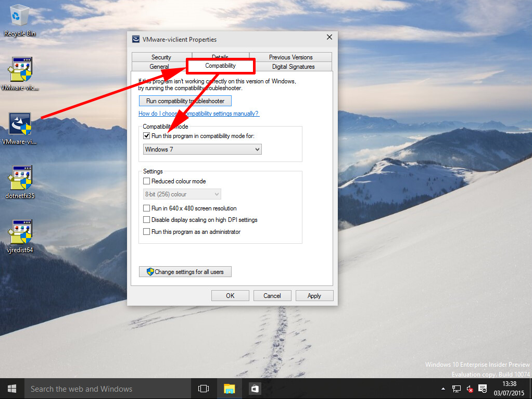The height and width of the screenshot is (399, 532).
Task: Open the Store app from the taskbar
Action: 255,389
